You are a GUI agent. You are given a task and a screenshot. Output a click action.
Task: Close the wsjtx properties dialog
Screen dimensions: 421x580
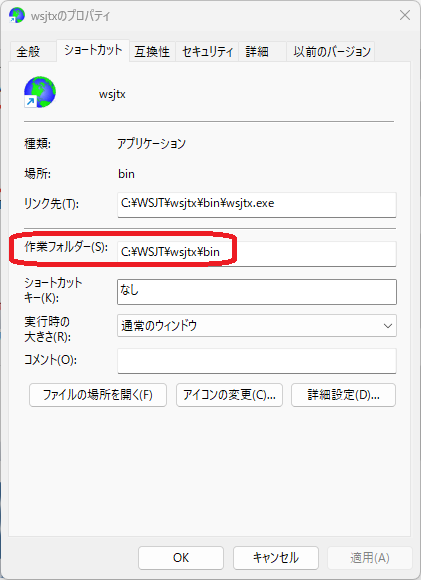coord(405,15)
